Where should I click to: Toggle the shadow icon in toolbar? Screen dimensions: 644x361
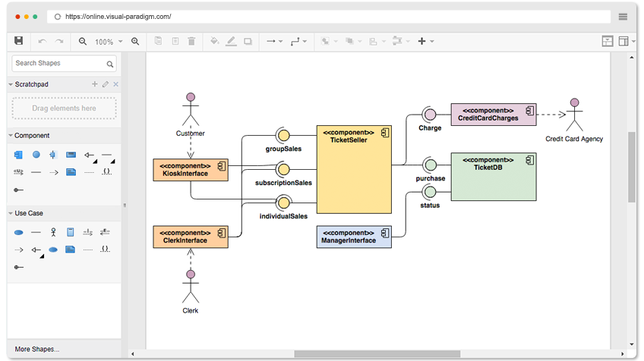click(248, 41)
